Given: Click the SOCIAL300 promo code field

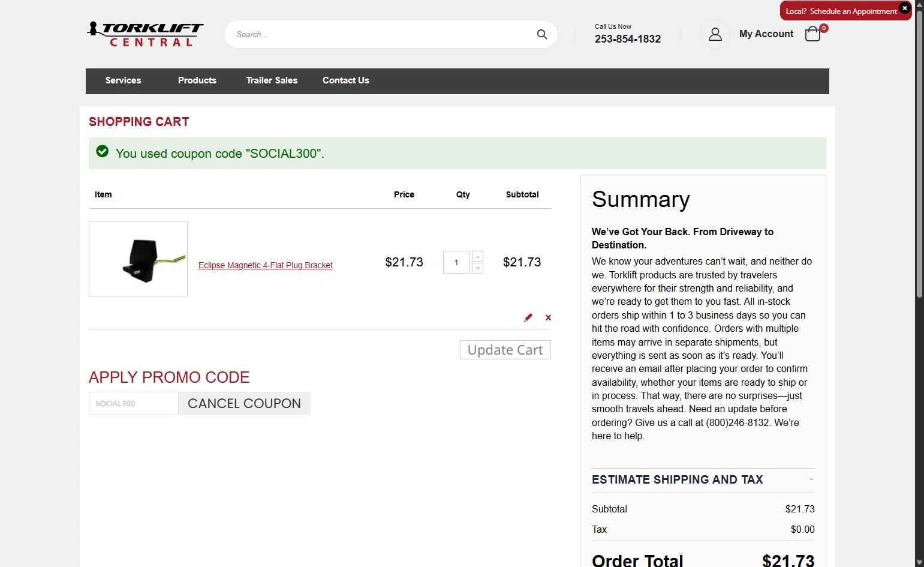Looking at the screenshot, I should tap(133, 403).
